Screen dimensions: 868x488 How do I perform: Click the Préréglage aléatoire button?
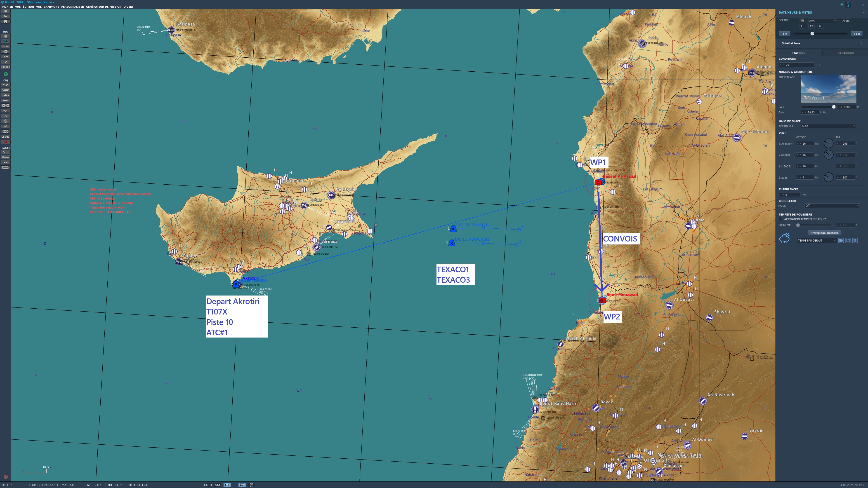[824, 233]
